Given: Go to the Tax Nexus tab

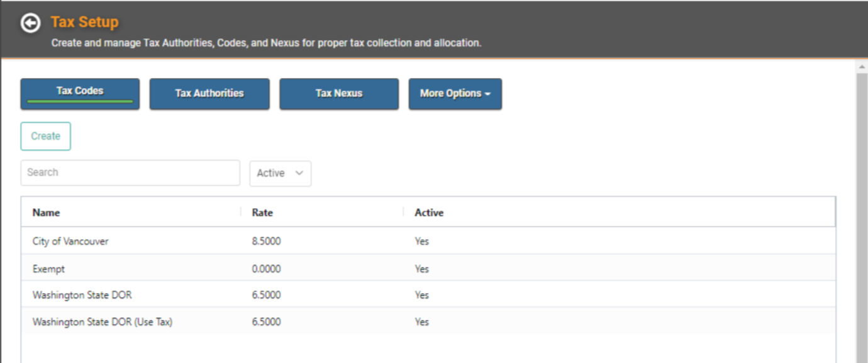Looking at the screenshot, I should (x=339, y=94).
